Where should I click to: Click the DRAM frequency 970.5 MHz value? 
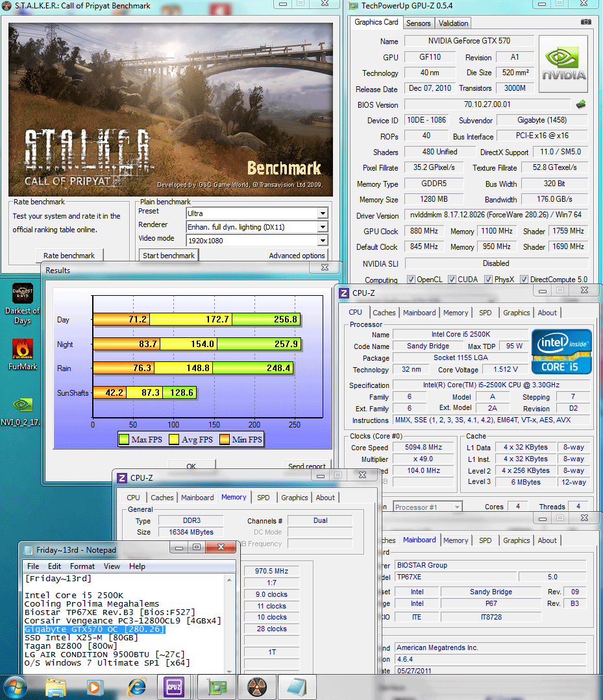[x=271, y=571]
